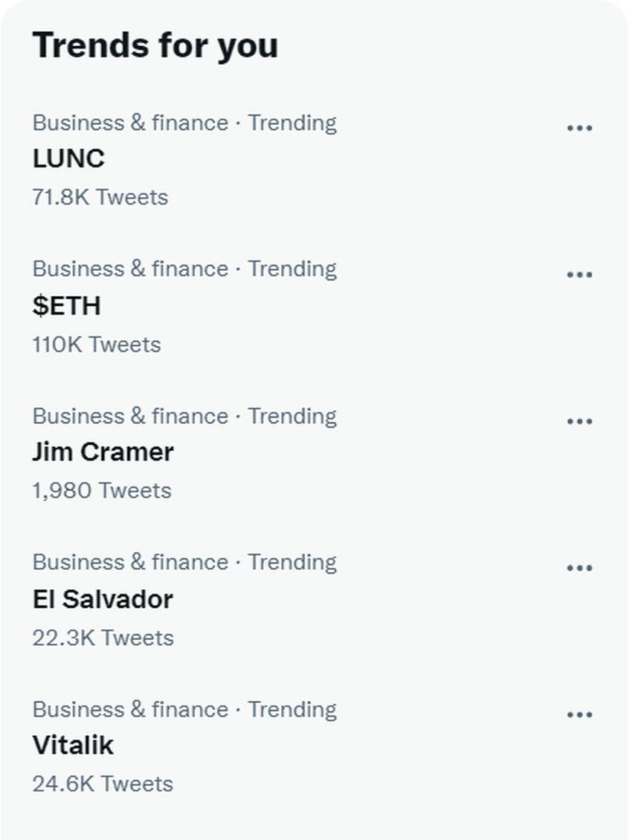Open more options for LUNC trend
632x840 pixels.
point(579,128)
